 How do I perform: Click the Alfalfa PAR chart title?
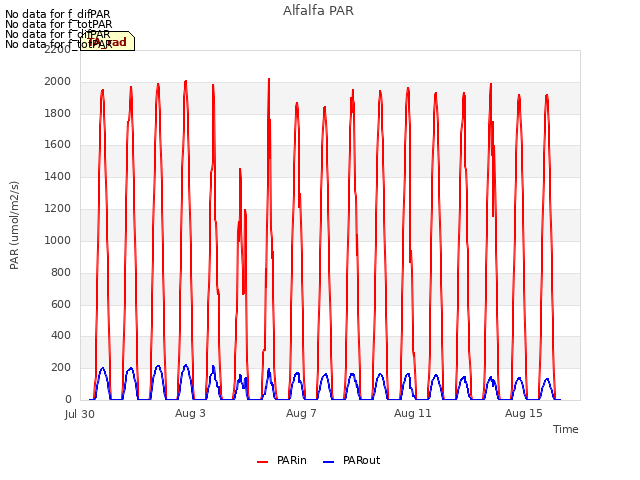[x=318, y=11]
